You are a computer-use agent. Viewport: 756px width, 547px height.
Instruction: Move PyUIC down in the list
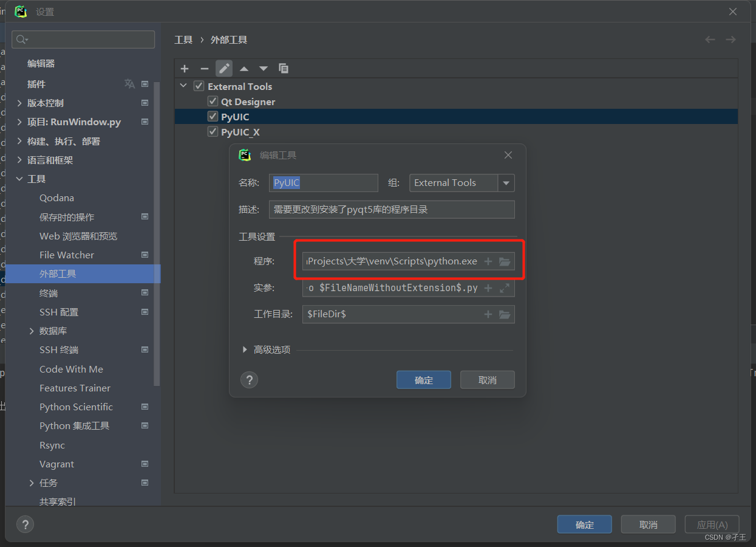pyautogui.click(x=263, y=68)
